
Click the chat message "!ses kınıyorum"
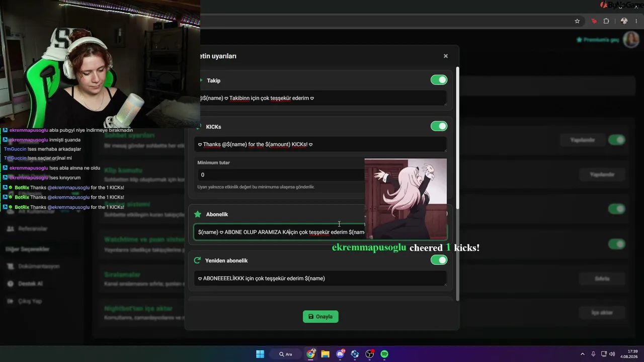click(65, 177)
